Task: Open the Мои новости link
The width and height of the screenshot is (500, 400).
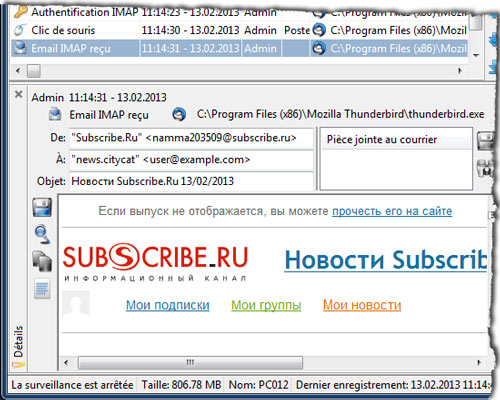Action: click(x=362, y=305)
